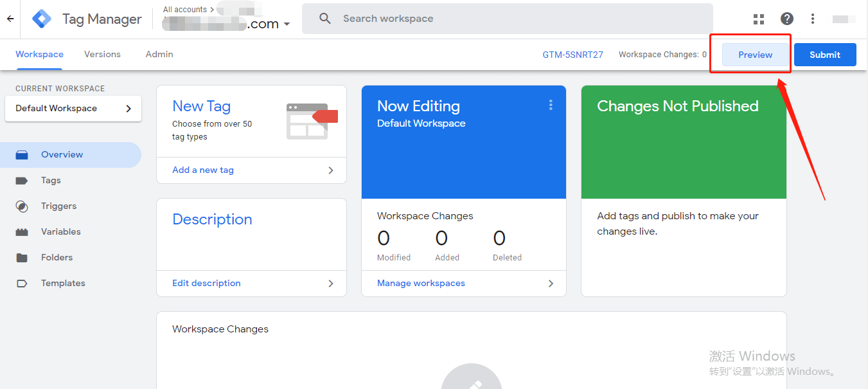Switch to the Versions tab

(x=102, y=55)
